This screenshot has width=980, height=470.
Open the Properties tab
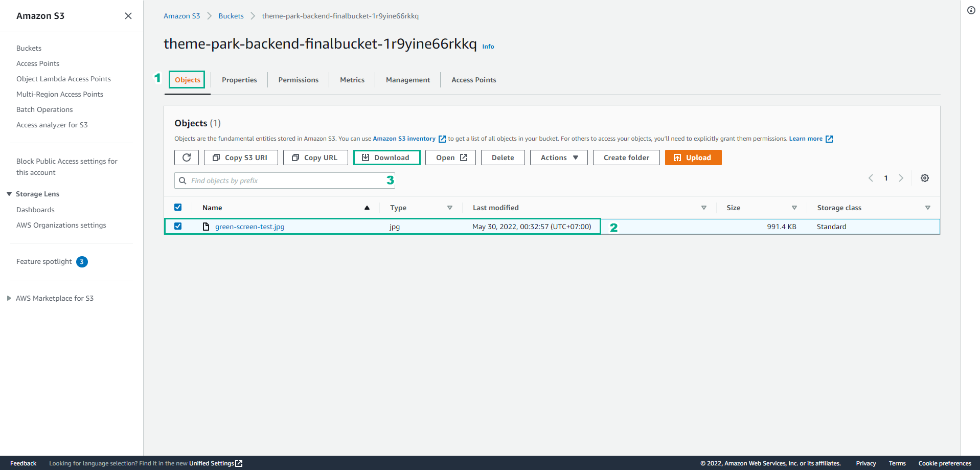click(239, 80)
